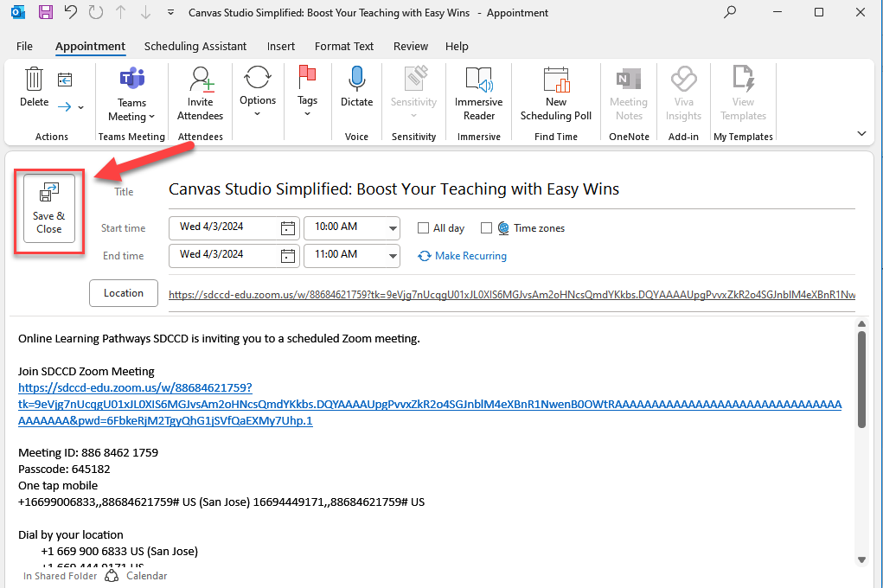Open Teams Meeting from the ribbon
The height and width of the screenshot is (588, 883).
click(131, 80)
